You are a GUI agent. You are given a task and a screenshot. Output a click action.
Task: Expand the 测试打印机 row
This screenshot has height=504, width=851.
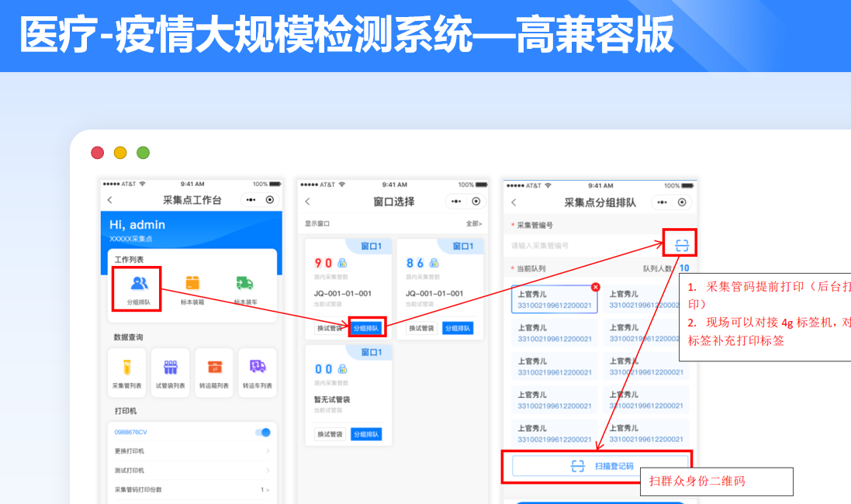tap(192, 471)
